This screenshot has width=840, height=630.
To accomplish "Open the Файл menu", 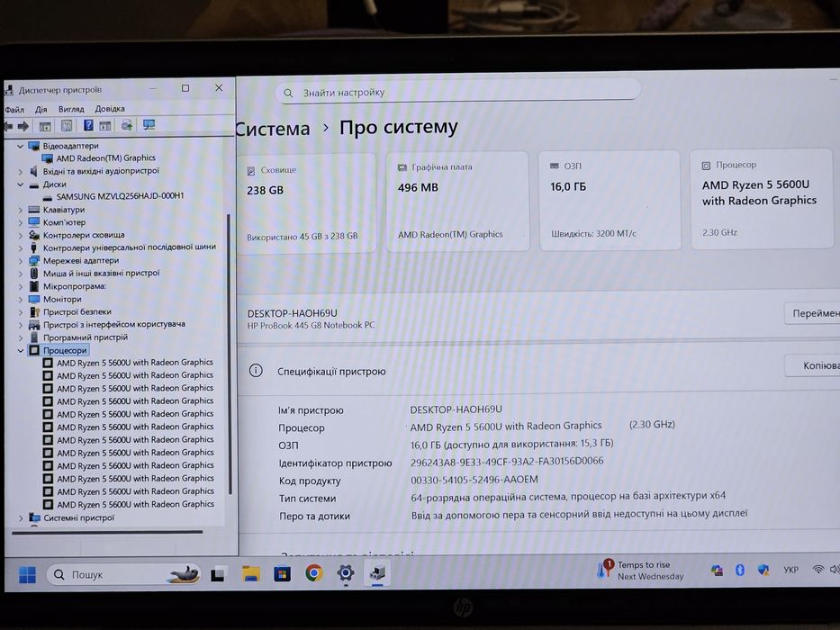I will (x=14, y=109).
